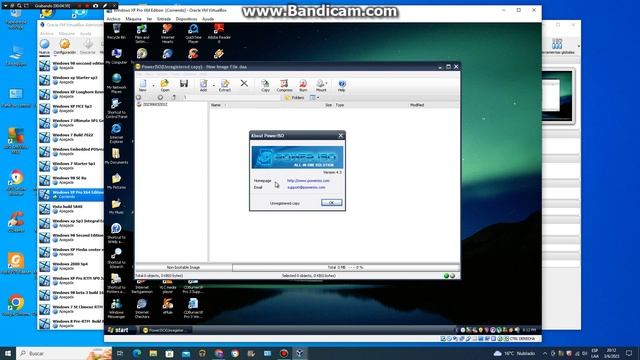The height and width of the screenshot is (360, 640).
Task: Select Vista build 5840 VM in list
Action: (x=71, y=209)
